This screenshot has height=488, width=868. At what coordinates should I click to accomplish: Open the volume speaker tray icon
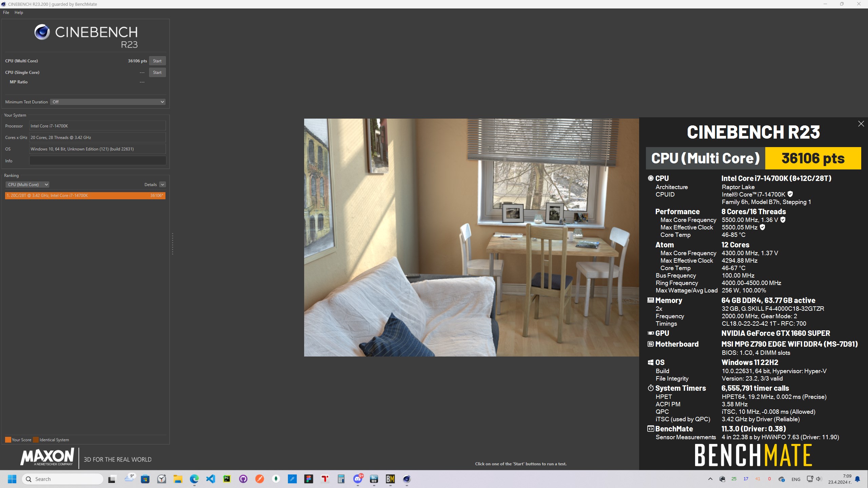click(x=819, y=479)
